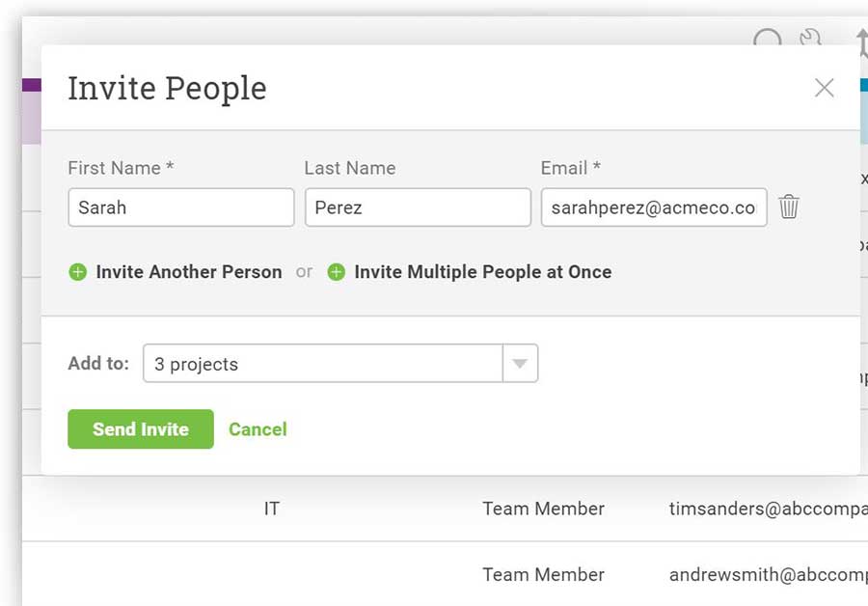Image resolution: width=868 pixels, height=606 pixels.
Task: Click Team Member role in timsanders row
Action: pos(543,509)
